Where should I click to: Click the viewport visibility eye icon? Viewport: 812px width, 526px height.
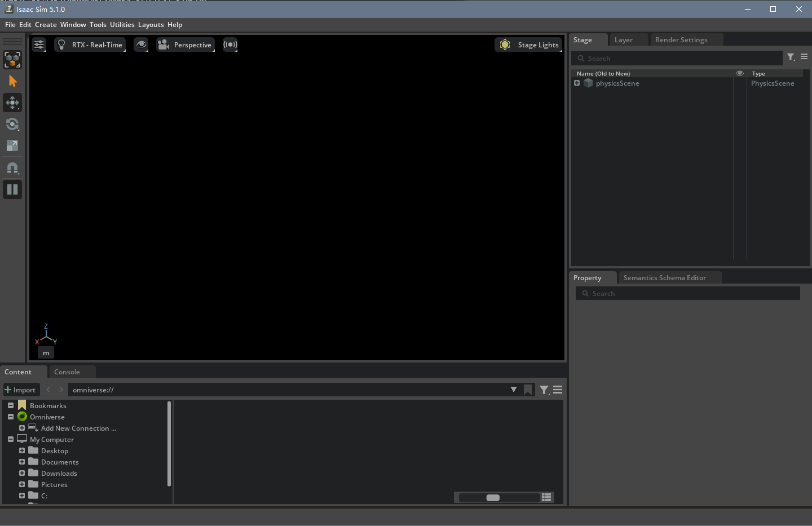pos(141,45)
